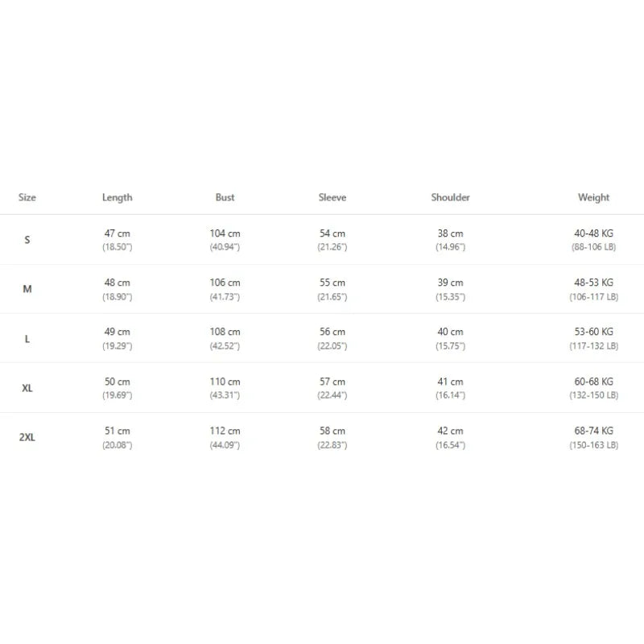The height and width of the screenshot is (644, 644).
Task: Select the S size row label
Action: [27, 240]
